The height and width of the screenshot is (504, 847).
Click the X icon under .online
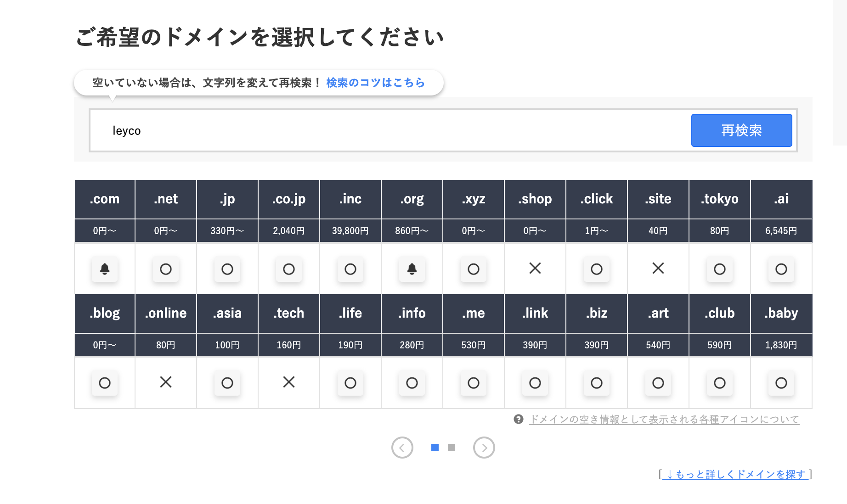coord(166,383)
